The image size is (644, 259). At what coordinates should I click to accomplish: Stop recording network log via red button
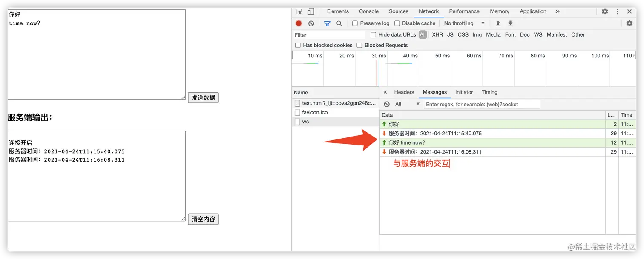tap(299, 23)
